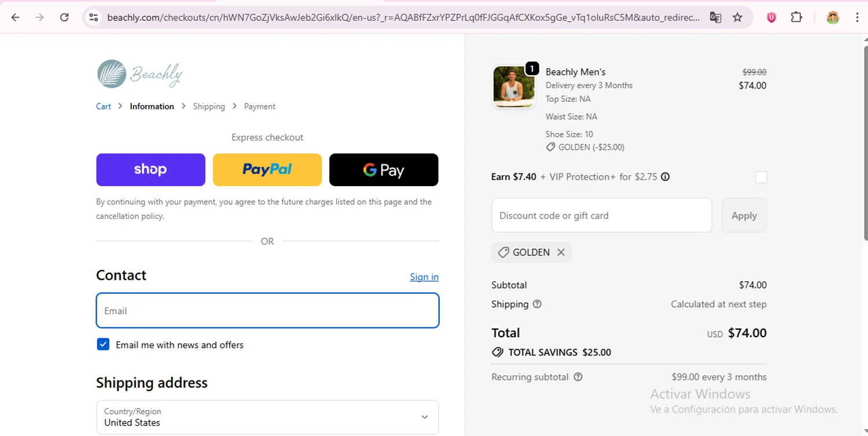Click the strikethrough $99.00 price
The image size is (868, 436).
click(755, 72)
